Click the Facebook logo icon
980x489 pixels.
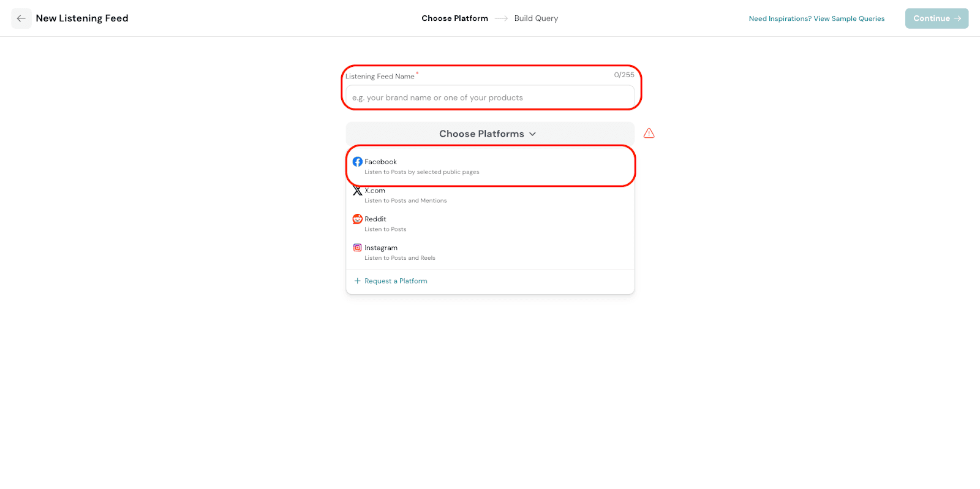click(x=358, y=162)
